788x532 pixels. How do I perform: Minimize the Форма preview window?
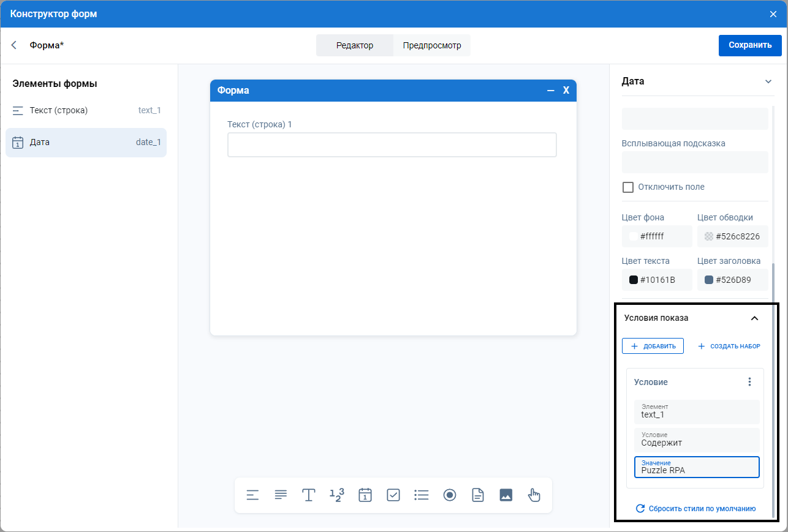pyautogui.click(x=551, y=91)
